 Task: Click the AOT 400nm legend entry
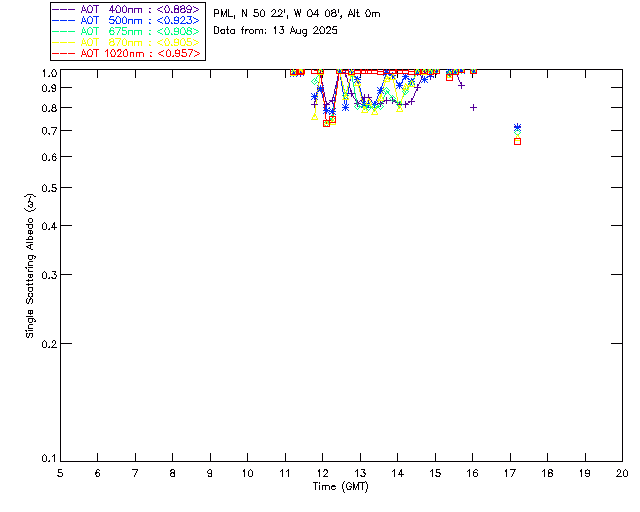126,9
